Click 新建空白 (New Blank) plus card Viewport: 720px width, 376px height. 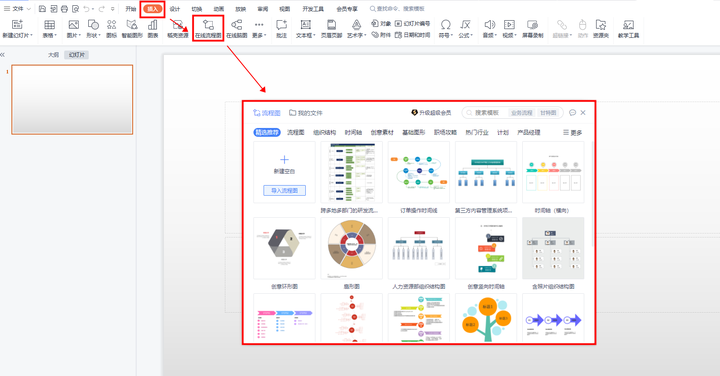click(x=284, y=164)
